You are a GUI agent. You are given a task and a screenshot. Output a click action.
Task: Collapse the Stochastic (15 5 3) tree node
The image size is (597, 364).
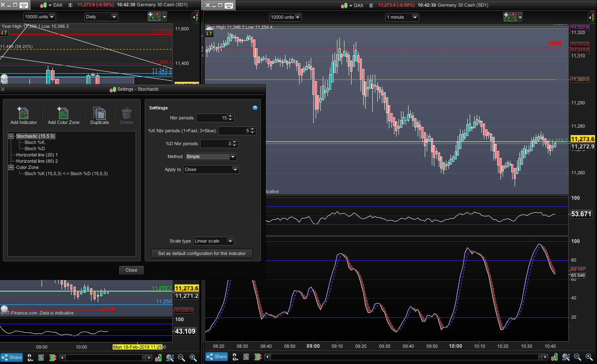coord(11,136)
